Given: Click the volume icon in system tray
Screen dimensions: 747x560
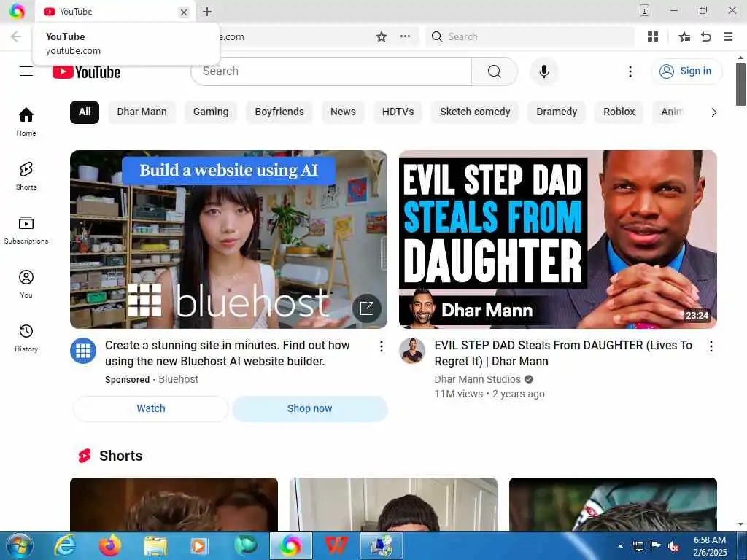Looking at the screenshot, I should click(x=673, y=546).
